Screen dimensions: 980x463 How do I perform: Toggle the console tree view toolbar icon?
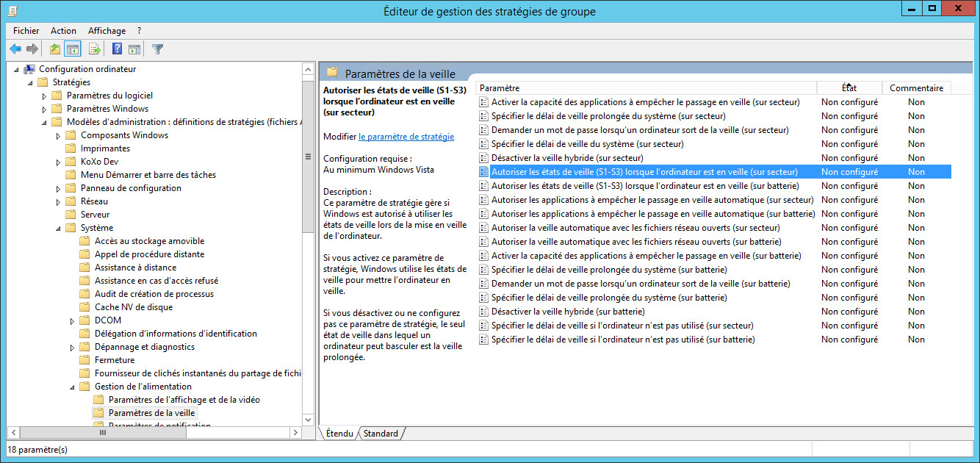pyautogui.click(x=73, y=49)
